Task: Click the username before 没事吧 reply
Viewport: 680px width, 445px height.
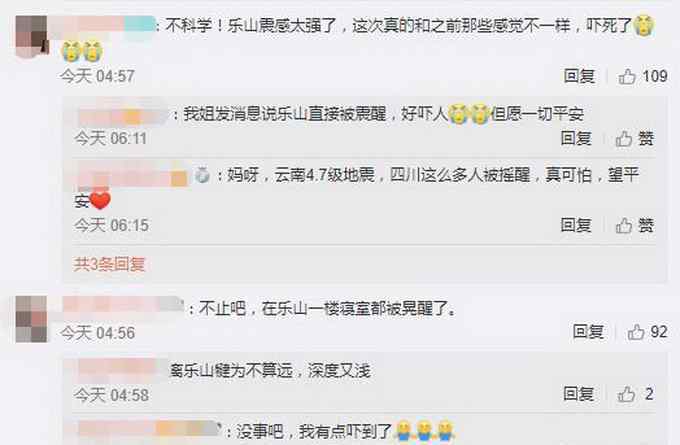Action: 149,430
